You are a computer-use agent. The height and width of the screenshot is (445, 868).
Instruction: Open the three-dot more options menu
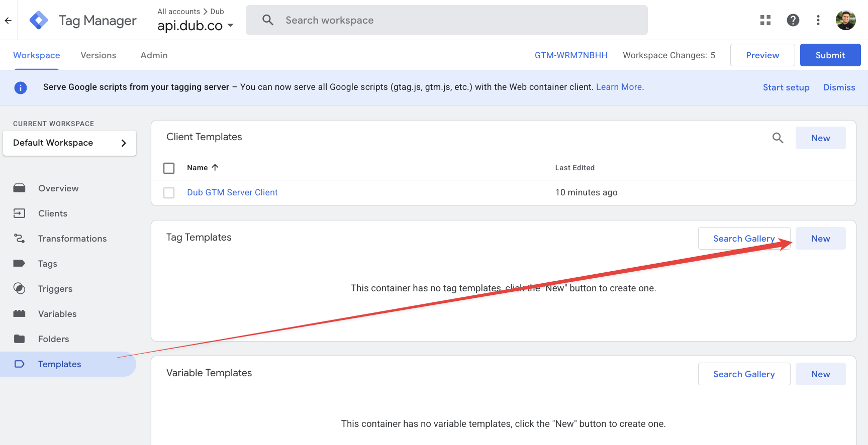click(x=818, y=20)
